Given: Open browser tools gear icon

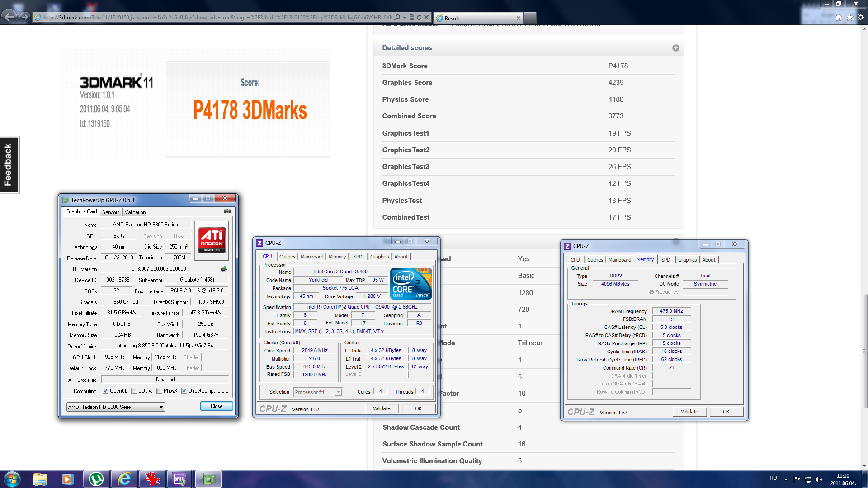Looking at the screenshot, I should point(861,18).
